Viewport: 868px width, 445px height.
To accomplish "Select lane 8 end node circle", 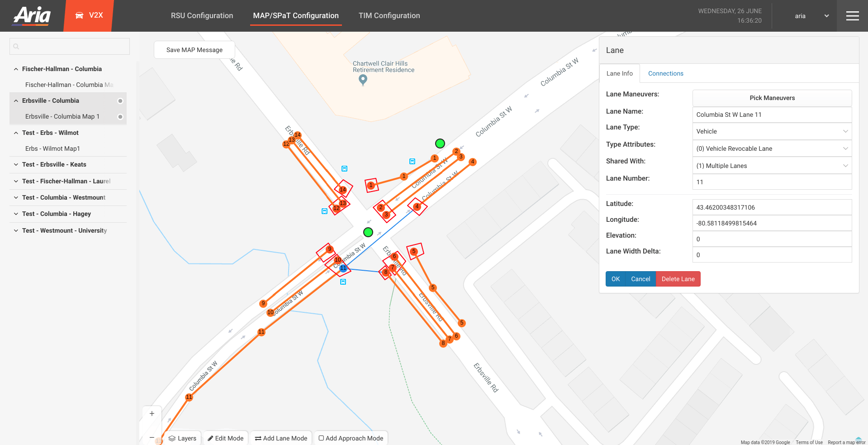I will (443, 343).
